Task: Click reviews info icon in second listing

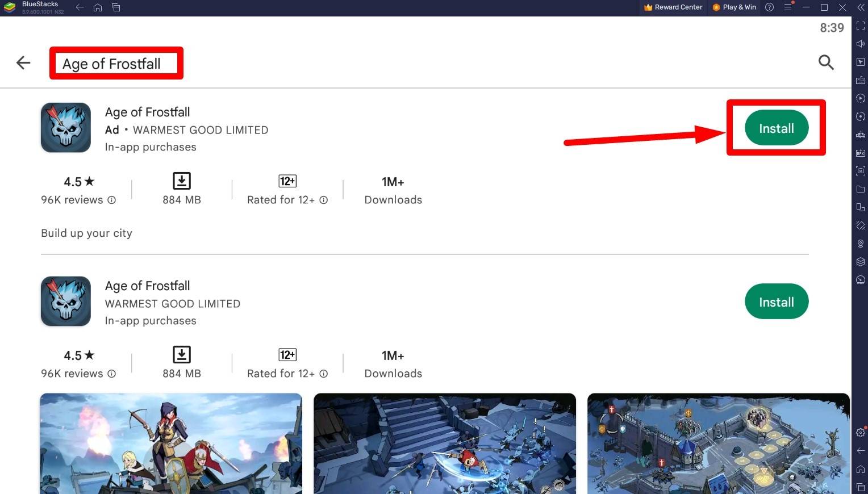Action: tap(112, 374)
